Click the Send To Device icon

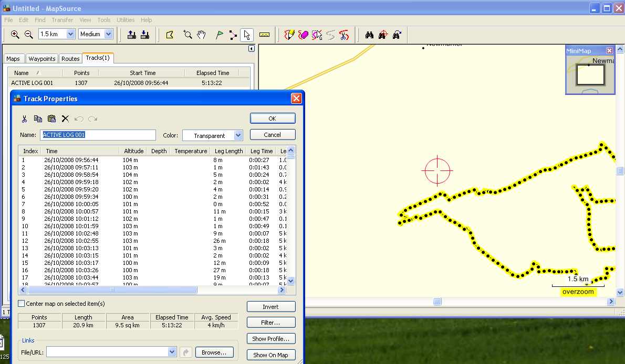(131, 35)
